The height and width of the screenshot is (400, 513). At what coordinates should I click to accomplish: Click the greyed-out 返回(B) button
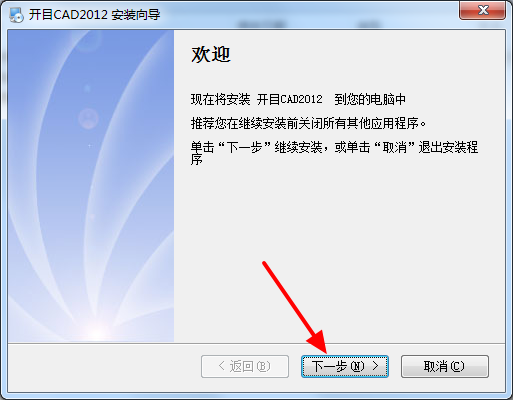245,366
